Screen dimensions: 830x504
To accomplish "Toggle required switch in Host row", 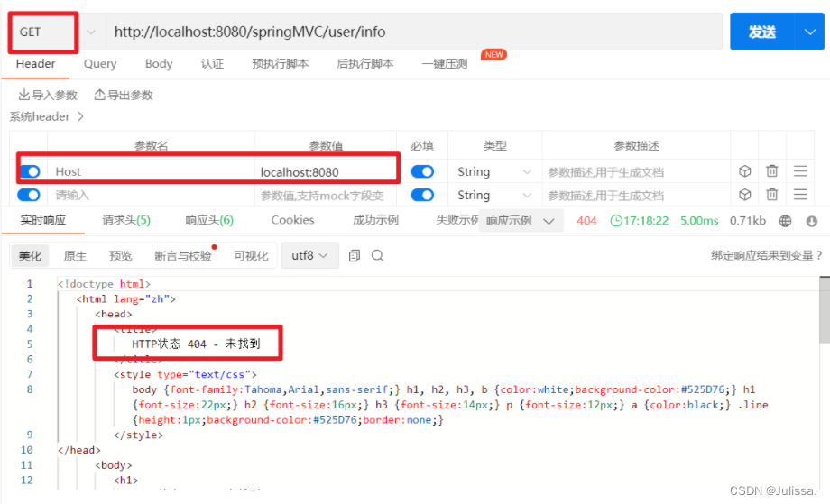I will (x=422, y=171).
